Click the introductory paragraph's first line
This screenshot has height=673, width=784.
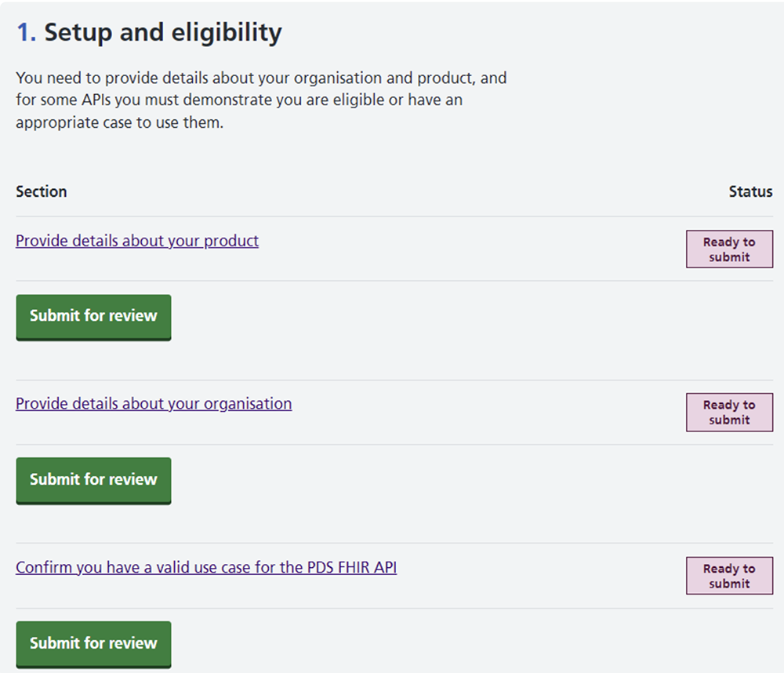click(x=261, y=78)
